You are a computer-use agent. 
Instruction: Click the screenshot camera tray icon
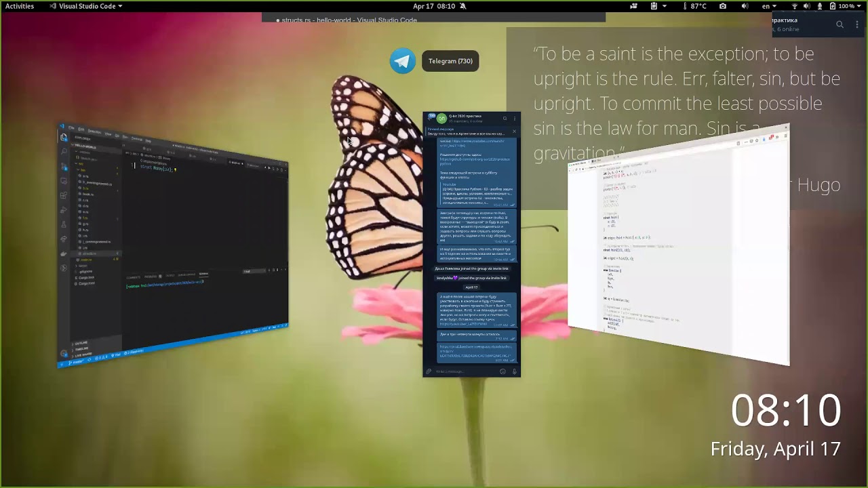coord(723,6)
